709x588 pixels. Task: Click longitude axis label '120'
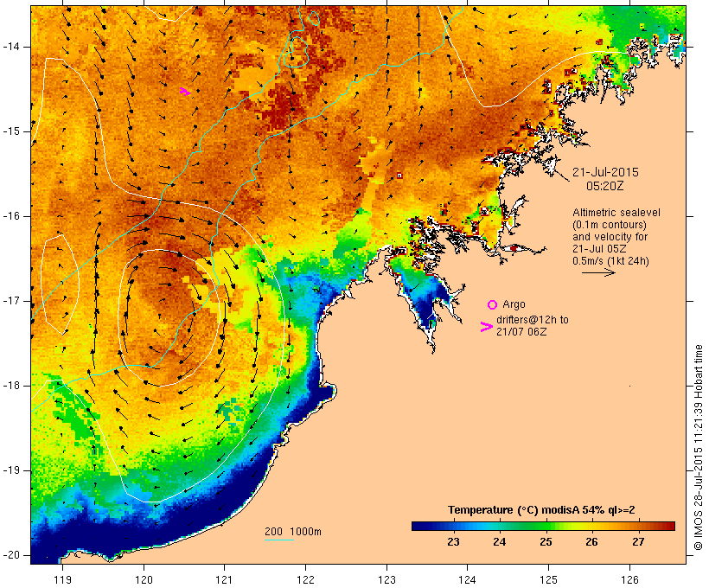point(144,579)
